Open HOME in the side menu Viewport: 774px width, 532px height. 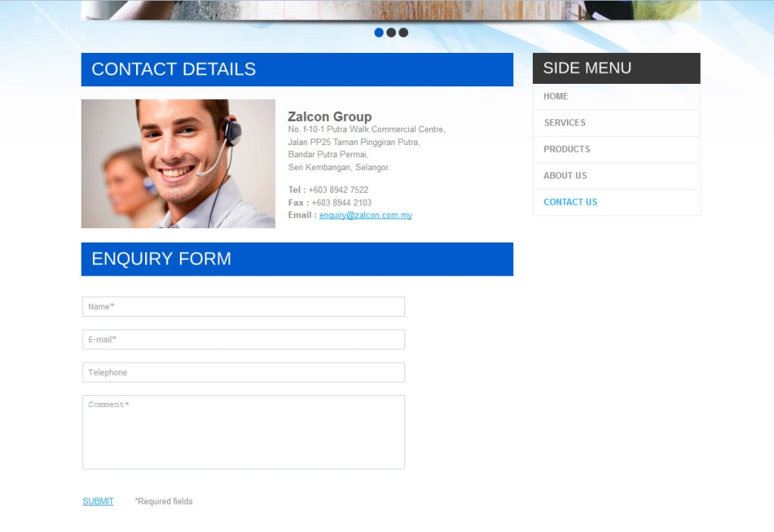coord(616,97)
